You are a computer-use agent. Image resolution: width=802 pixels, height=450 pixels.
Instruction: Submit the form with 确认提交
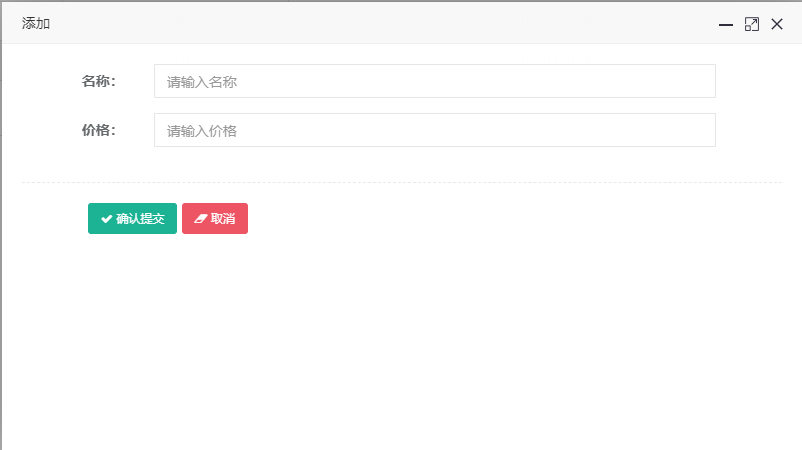[132, 218]
